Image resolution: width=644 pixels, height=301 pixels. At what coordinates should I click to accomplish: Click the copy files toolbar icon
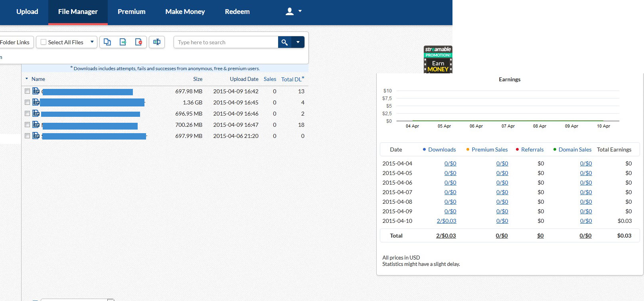point(107,42)
